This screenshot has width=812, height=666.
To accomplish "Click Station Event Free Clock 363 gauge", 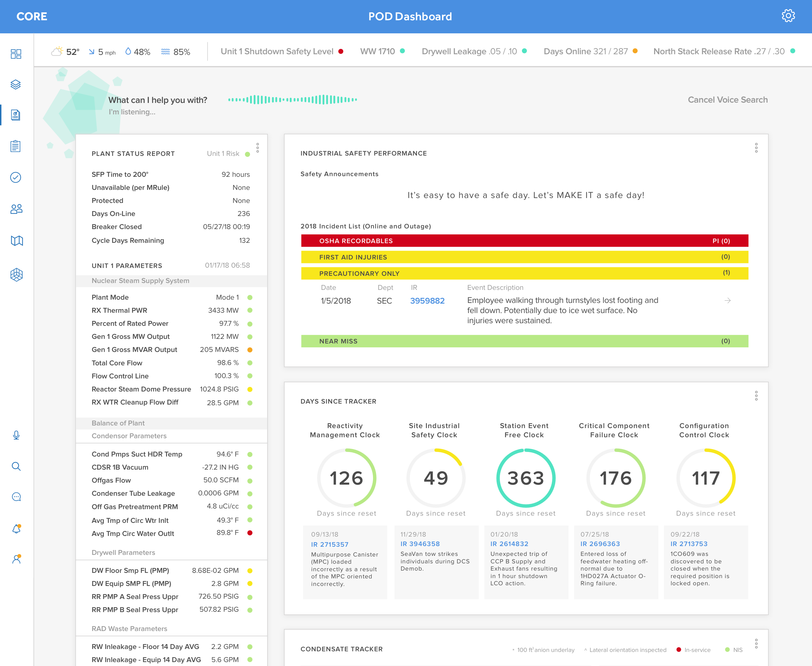I will 526,478.
